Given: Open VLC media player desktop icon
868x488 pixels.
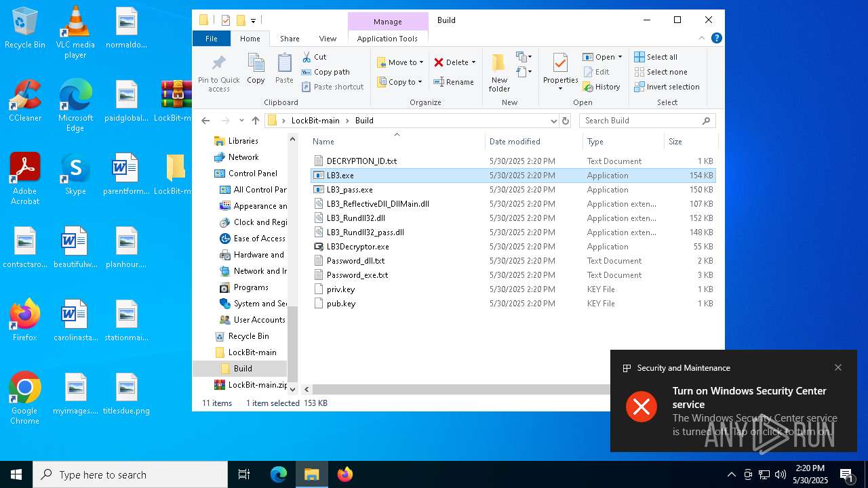Looking at the screenshot, I should [75, 33].
